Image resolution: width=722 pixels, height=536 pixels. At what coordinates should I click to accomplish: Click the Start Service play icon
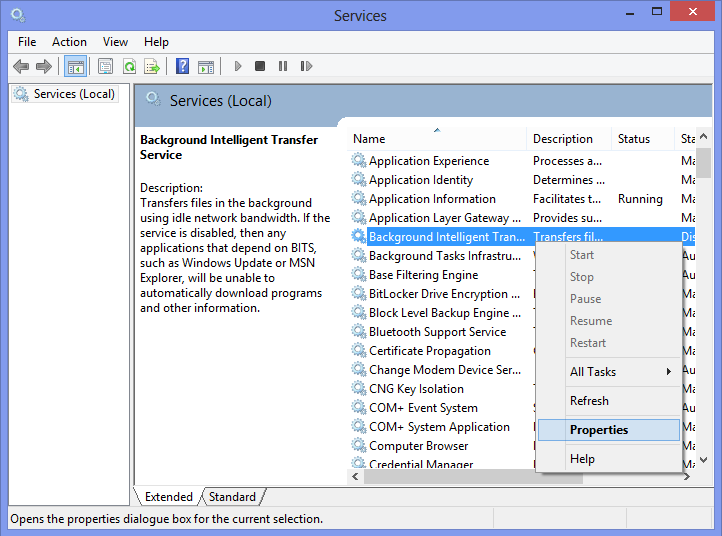coord(238,67)
